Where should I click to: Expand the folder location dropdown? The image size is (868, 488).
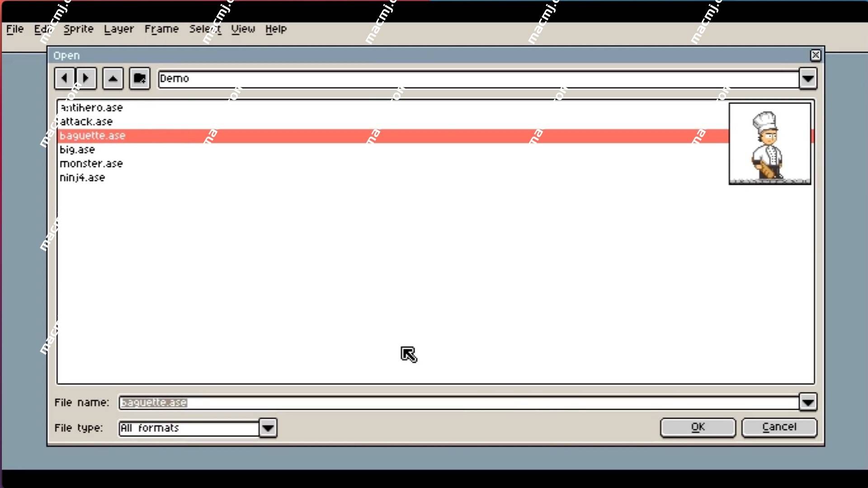coord(808,78)
